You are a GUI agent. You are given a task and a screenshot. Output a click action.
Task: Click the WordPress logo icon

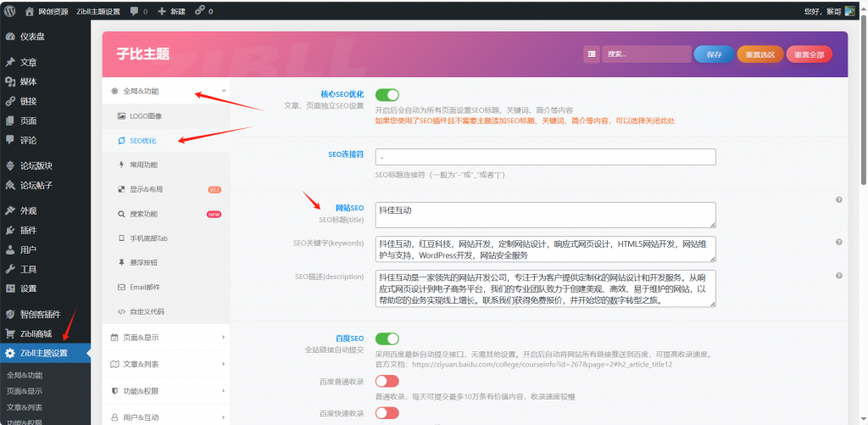pos(9,10)
